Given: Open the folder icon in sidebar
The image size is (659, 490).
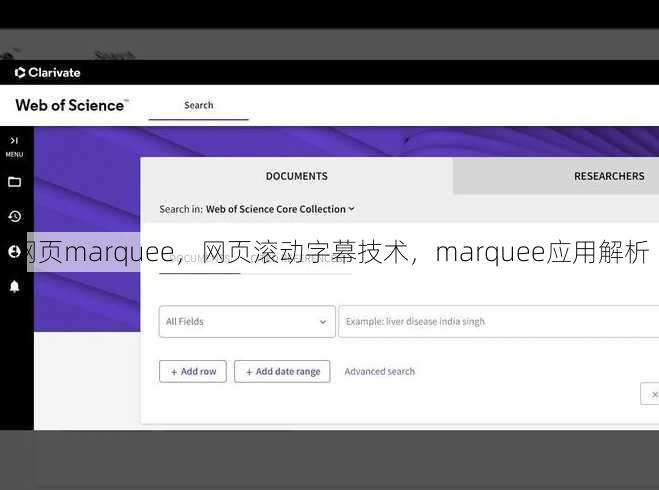Looking at the screenshot, I should [14, 182].
